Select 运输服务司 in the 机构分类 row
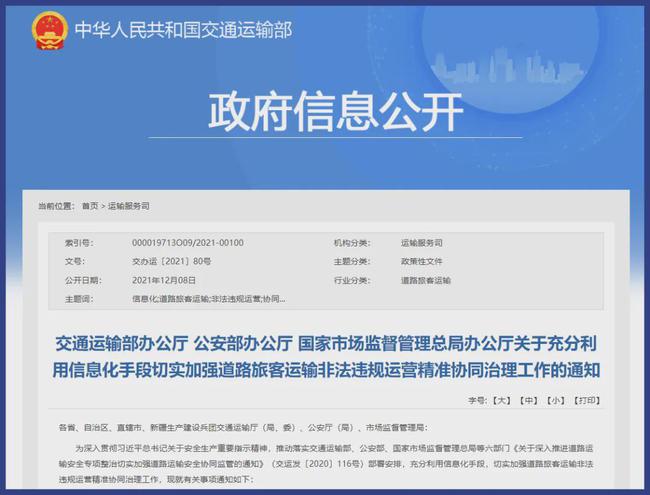 pos(422,242)
